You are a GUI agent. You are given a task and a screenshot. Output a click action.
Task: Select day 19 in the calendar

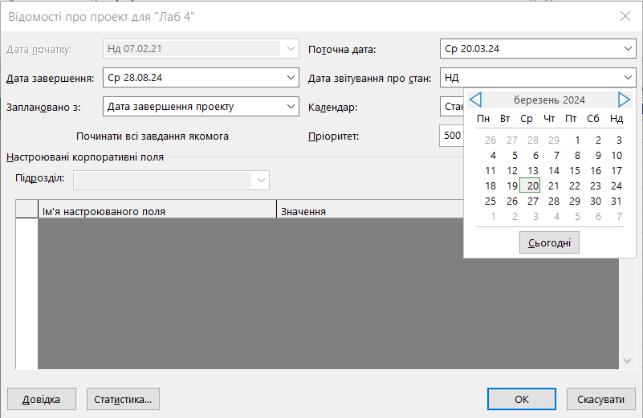click(512, 186)
